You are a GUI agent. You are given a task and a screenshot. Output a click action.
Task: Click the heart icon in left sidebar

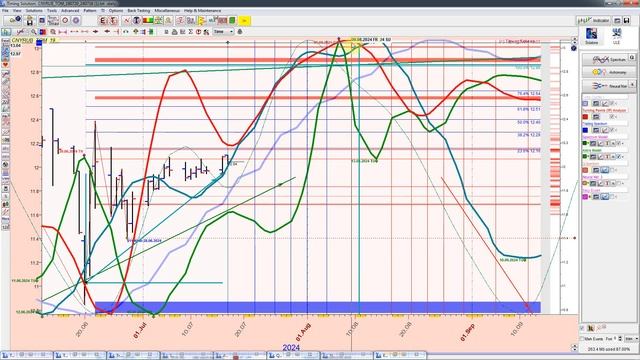[x=5, y=65]
